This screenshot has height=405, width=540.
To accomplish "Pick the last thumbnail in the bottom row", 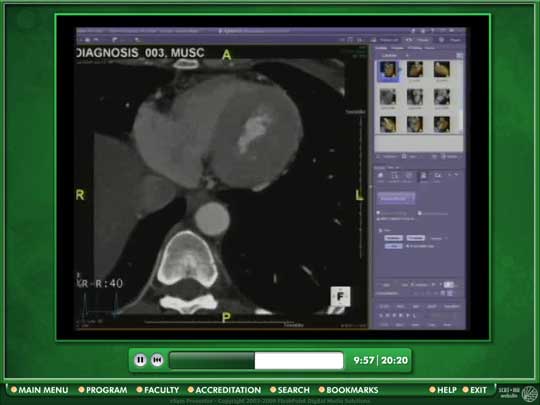I will [442, 124].
